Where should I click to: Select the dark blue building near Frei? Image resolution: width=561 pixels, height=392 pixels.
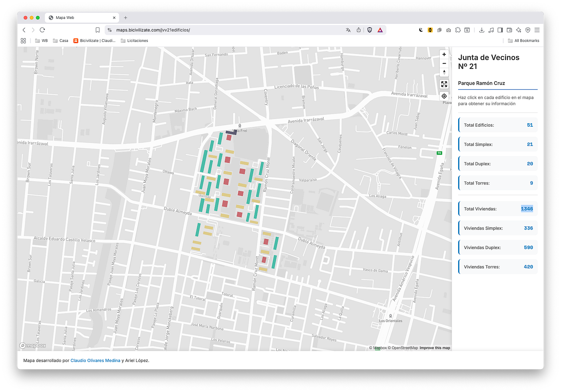click(x=231, y=132)
